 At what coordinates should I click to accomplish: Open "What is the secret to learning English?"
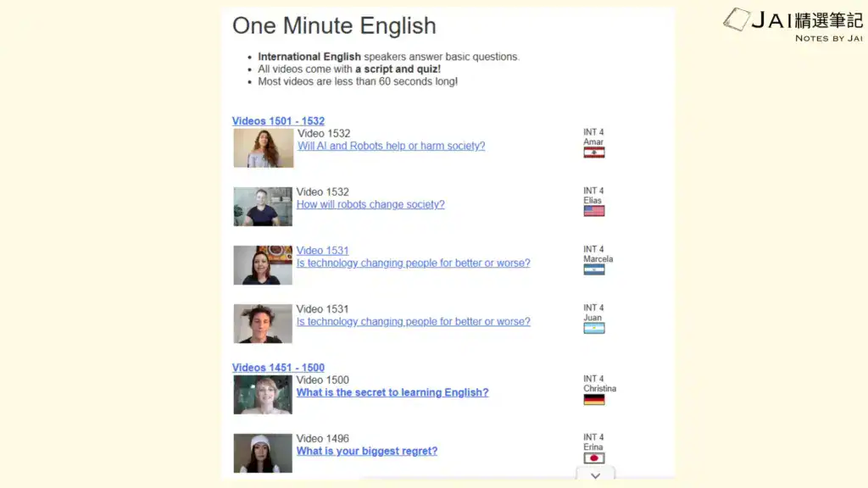(x=392, y=393)
